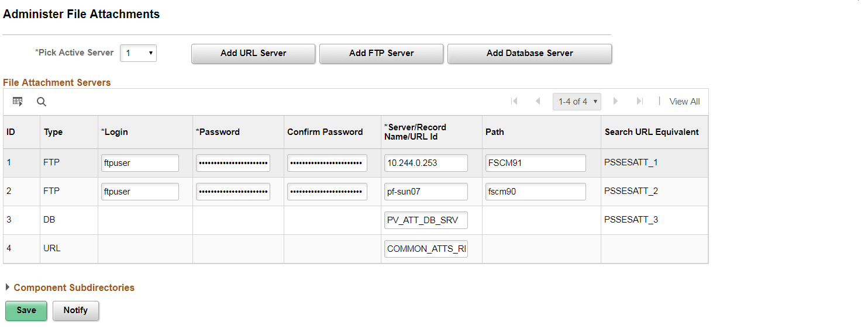The image size is (868, 333).
Task: Go to first page arrow
Action: pos(515,101)
